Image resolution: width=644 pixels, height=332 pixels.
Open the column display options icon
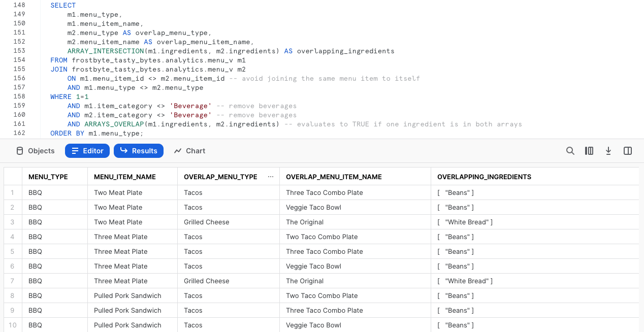589,150
